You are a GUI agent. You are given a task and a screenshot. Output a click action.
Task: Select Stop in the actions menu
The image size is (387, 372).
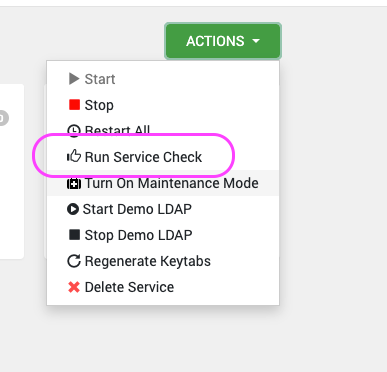(163, 105)
